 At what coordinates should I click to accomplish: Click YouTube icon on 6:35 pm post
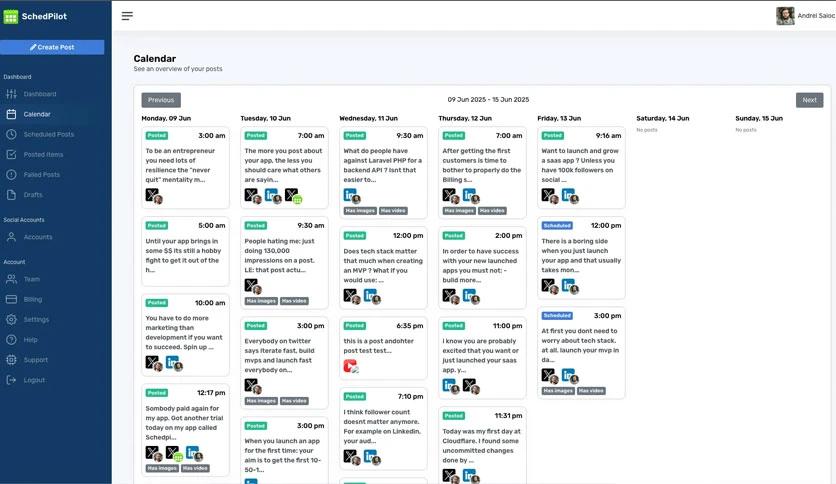pyautogui.click(x=351, y=366)
